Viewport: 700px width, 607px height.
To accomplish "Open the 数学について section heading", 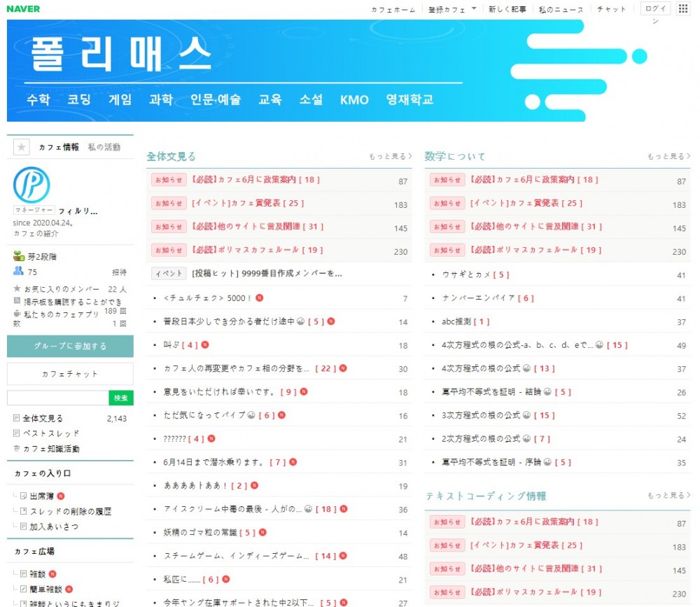I will coord(455,156).
